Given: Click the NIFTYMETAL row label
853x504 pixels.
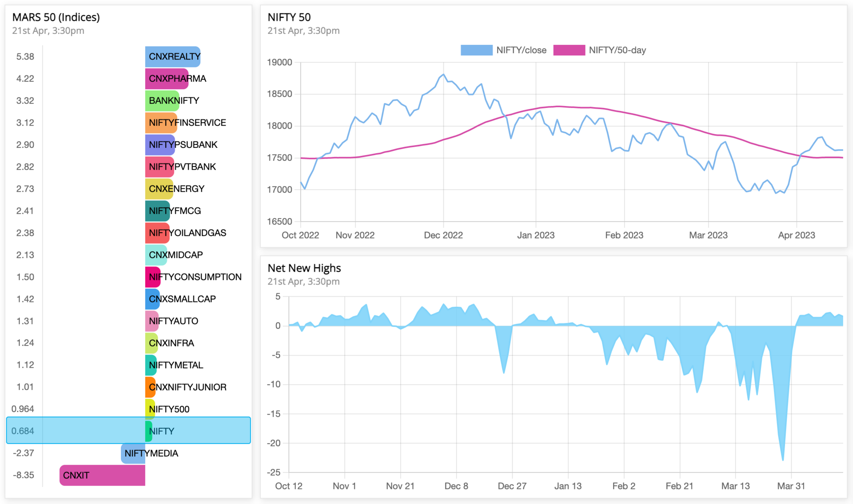Looking at the screenshot, I should coord(176,365).
